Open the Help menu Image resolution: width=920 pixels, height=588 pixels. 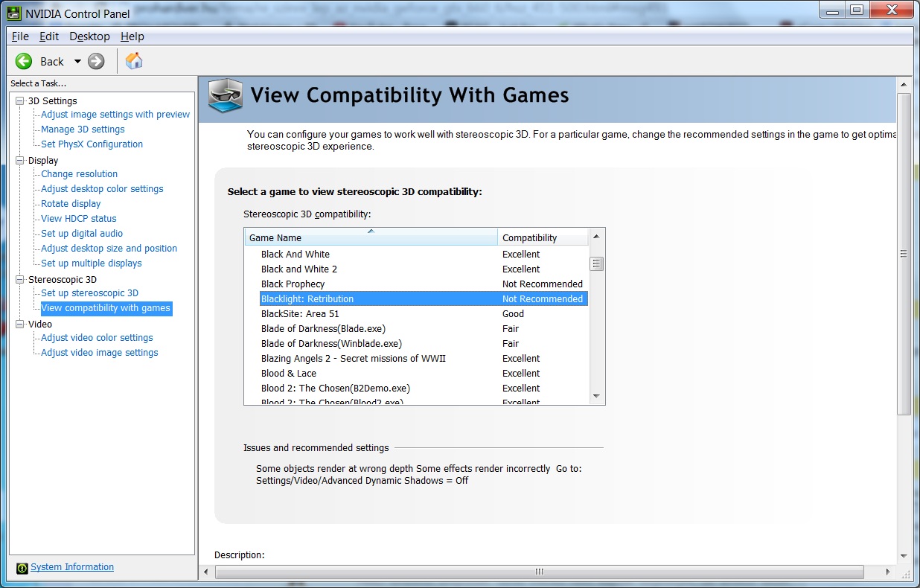point(132,36)
